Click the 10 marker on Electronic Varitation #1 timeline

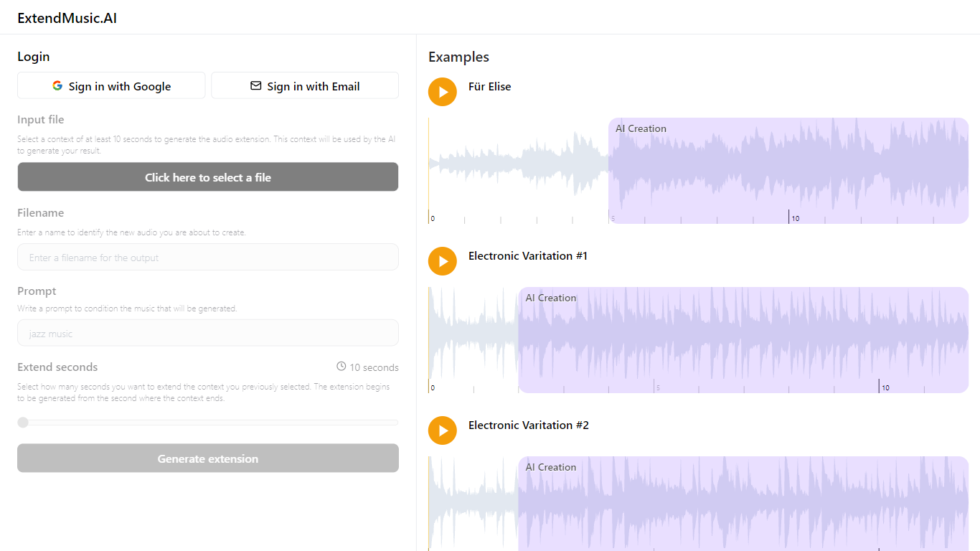pos(885,388)
